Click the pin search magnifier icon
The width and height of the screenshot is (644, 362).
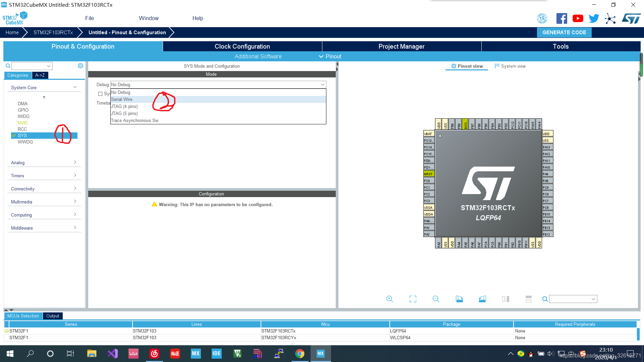(x=545, y=299)
